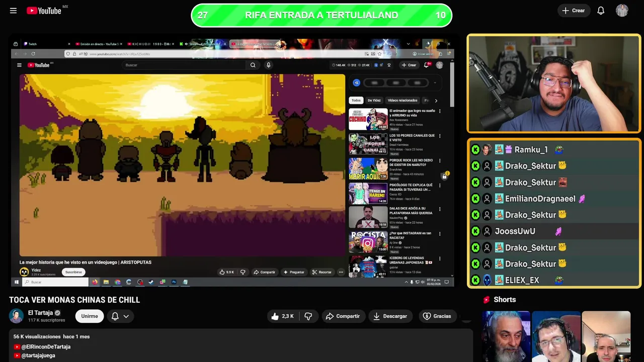Open account avatar menu at top right

622,11
